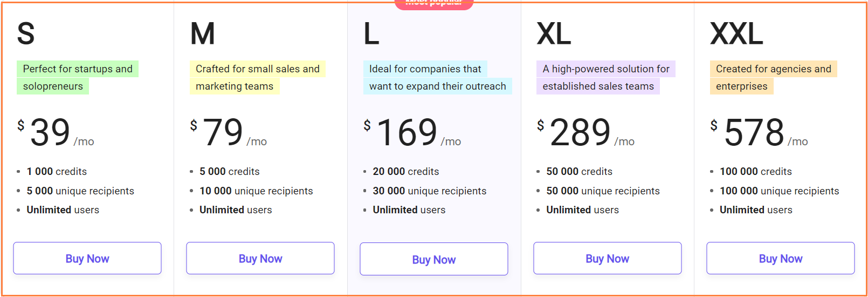Select the XXL plan heading
Screen dimensions: 868x297
[736, 33]
